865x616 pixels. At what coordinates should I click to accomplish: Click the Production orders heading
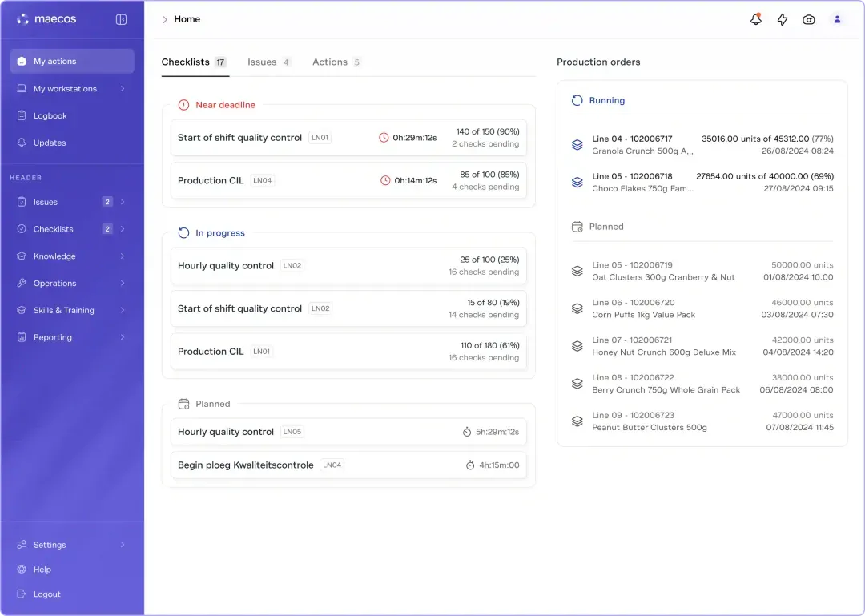[x=598, y=62]
